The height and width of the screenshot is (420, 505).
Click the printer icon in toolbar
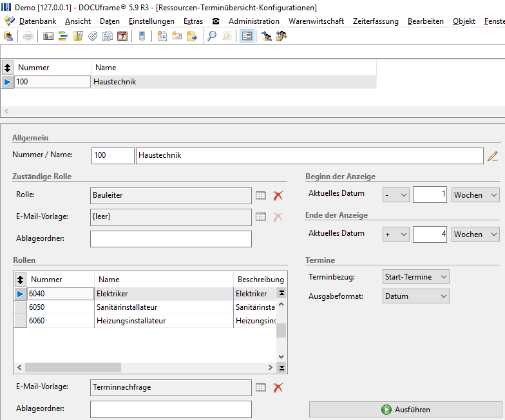tap(28, 36)
